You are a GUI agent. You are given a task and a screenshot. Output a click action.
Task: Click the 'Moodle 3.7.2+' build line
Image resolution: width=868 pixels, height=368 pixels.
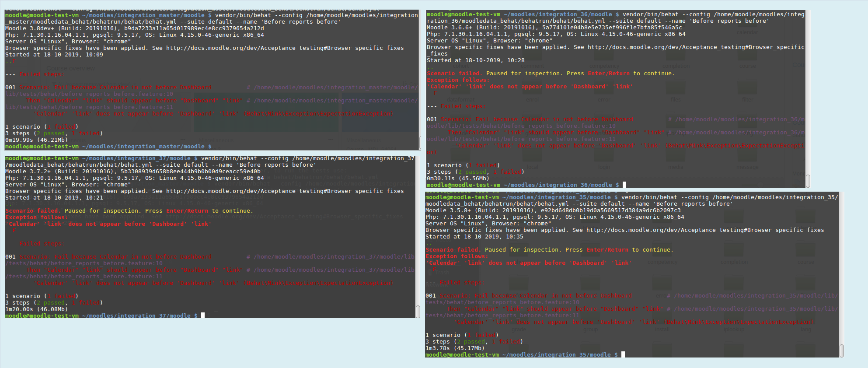tap(133, 172)
